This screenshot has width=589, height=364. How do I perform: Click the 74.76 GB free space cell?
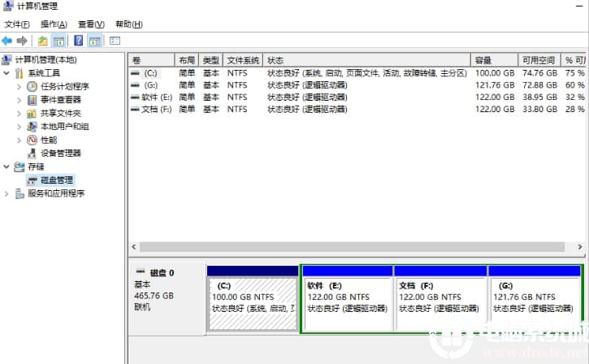point(539,73)
